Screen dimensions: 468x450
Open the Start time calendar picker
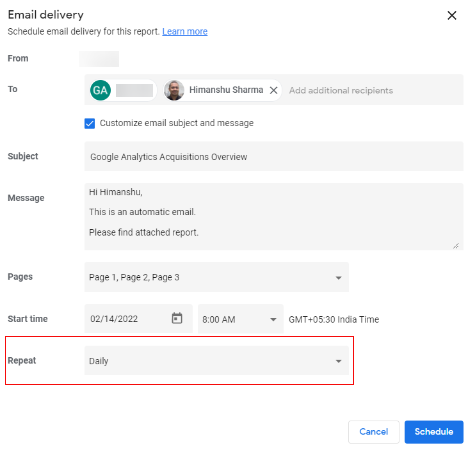click(x=177, y=318)
